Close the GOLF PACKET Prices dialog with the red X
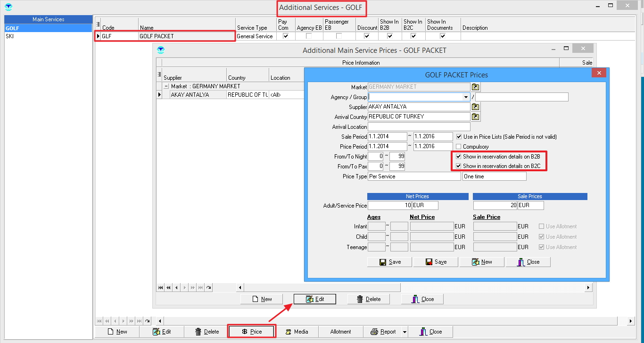This screenshot has width=644, height=343. [x=599, y=73]
